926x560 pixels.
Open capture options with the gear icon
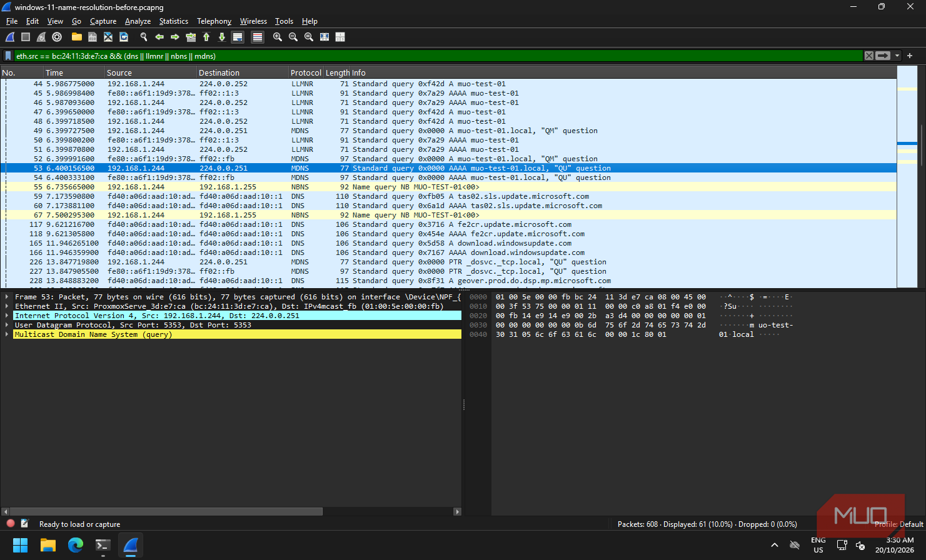point(57,37)
